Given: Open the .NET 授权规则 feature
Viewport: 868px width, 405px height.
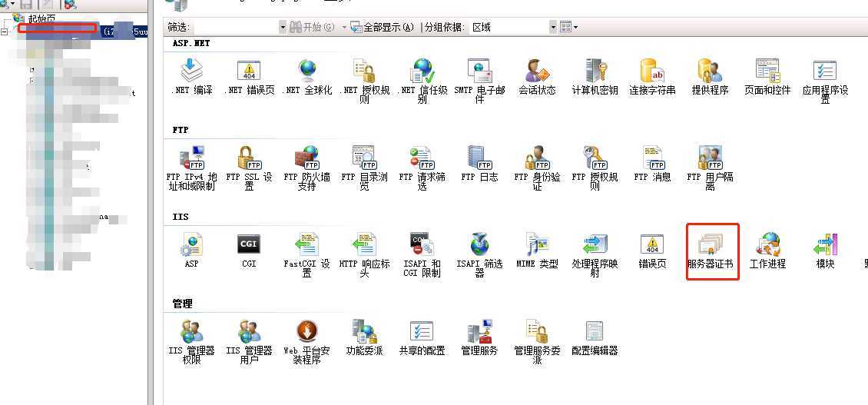Looking at the screenshot, I should coord(364,81).
